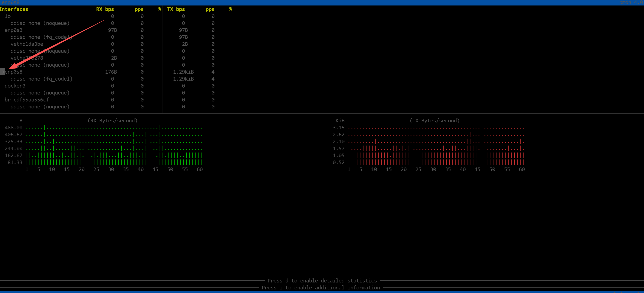This screenshot has height=293, width=644.
Task: Select the vethb1da3be interface entry
Action: click(27, 44)
